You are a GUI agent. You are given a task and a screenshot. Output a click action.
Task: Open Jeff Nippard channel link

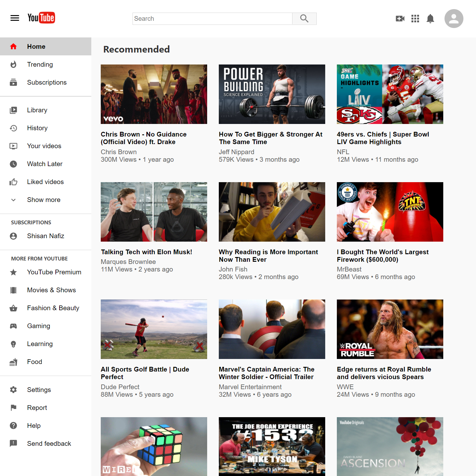(x=236, y=152)
